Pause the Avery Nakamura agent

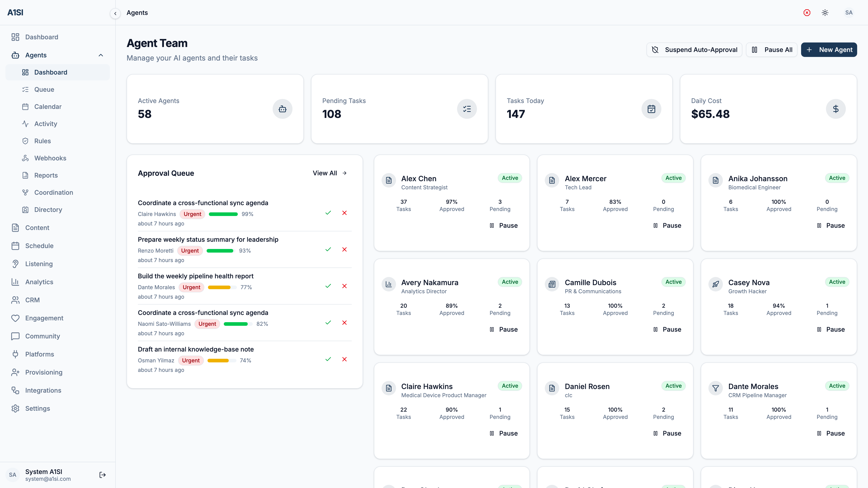pyautogui.click(x=503, y=329)
